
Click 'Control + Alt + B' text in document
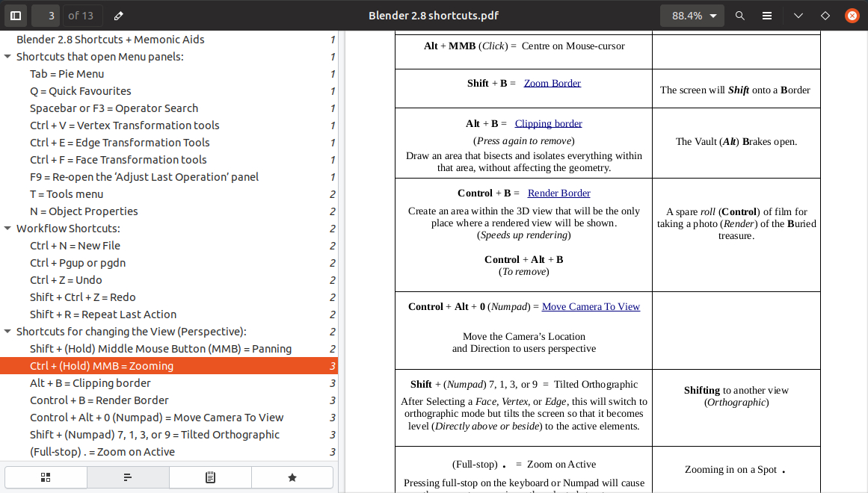523,259
